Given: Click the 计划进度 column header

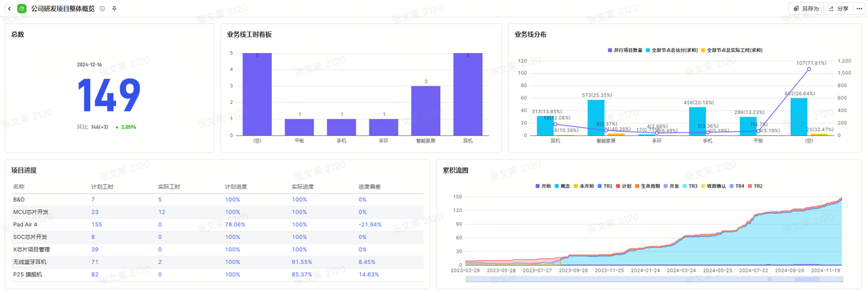Looking at the screenshot, I should pyautogui.click(x=236, y=186).
